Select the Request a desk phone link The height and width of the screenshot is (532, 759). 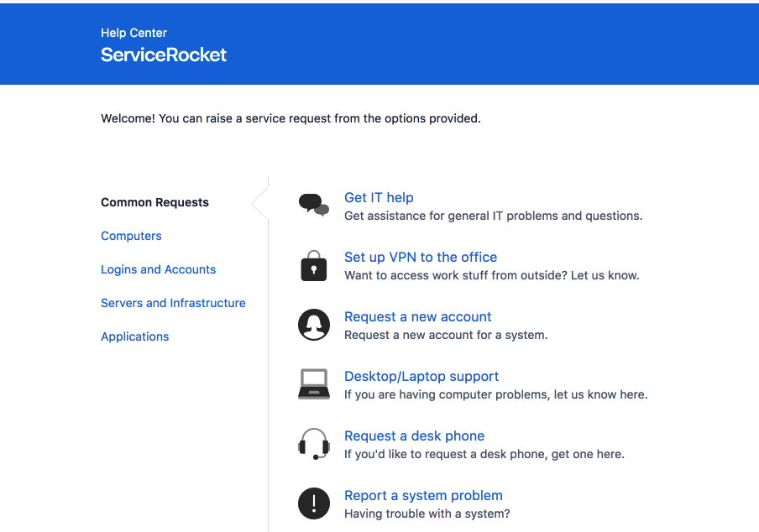415,436
